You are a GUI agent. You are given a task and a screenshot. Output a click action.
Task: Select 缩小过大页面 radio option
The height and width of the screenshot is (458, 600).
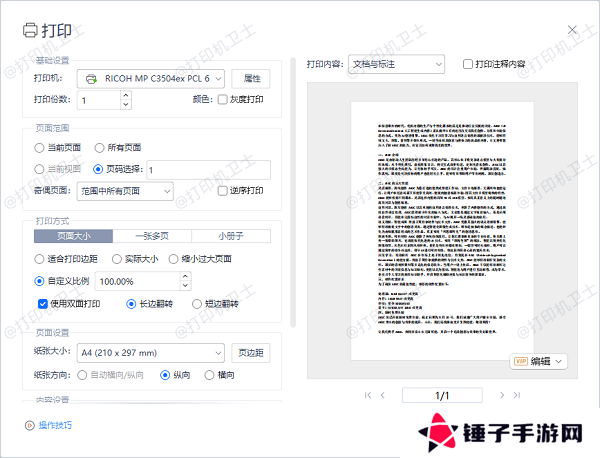click(x=173, y=259)
